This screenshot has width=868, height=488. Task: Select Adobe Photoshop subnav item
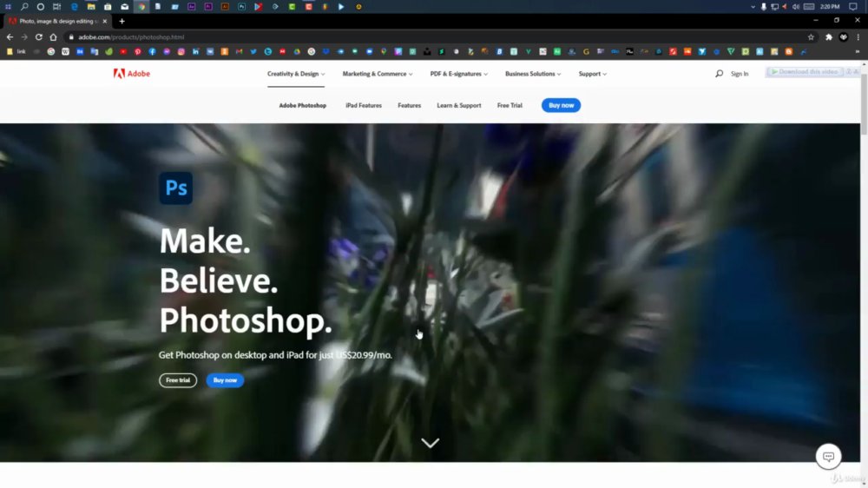coord(302,105)
